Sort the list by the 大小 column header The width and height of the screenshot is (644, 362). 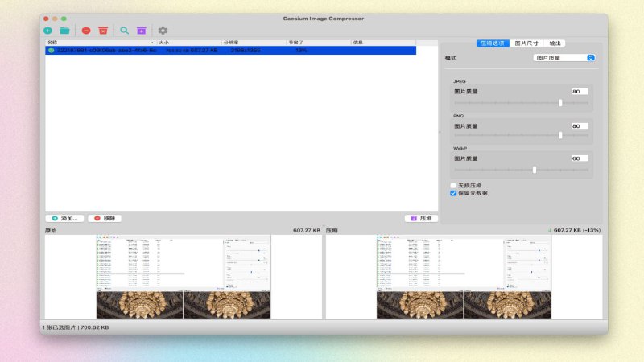[x=189, y=43]
